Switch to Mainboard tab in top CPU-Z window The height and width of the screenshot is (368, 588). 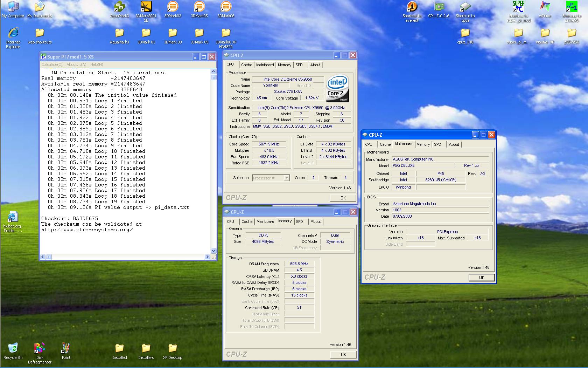point(265,65)
